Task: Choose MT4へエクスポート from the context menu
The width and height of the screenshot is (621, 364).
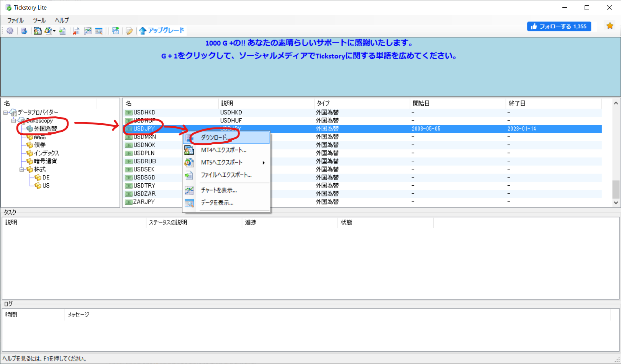Action: 227,150
